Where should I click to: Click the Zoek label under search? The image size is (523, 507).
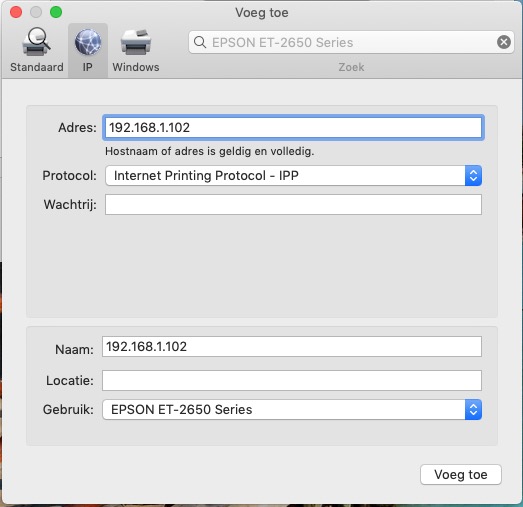(351, 67)
